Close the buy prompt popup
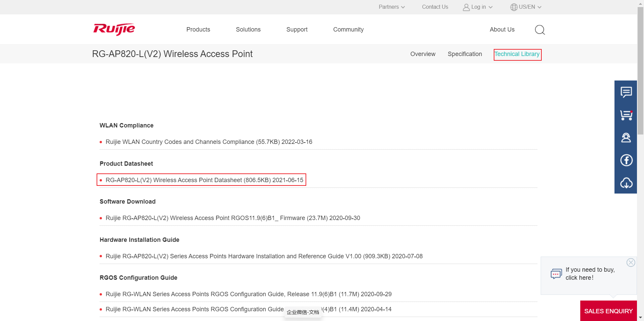 [x=631, y=262]
